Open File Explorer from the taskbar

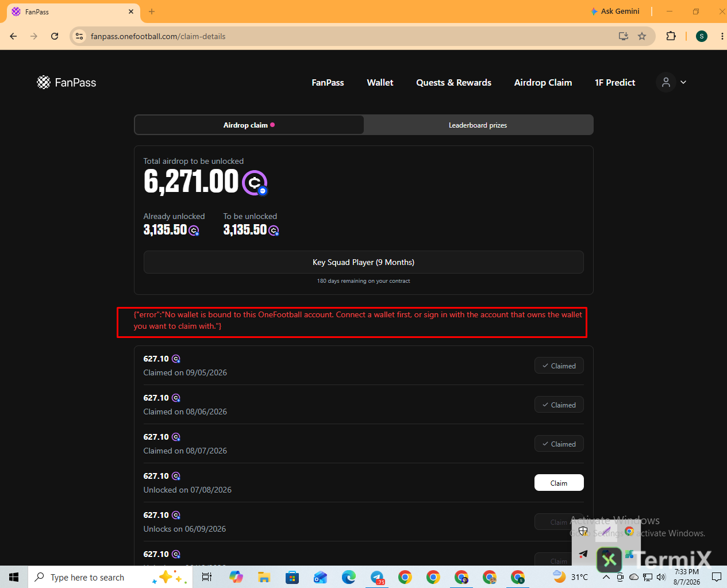[264, 577]
